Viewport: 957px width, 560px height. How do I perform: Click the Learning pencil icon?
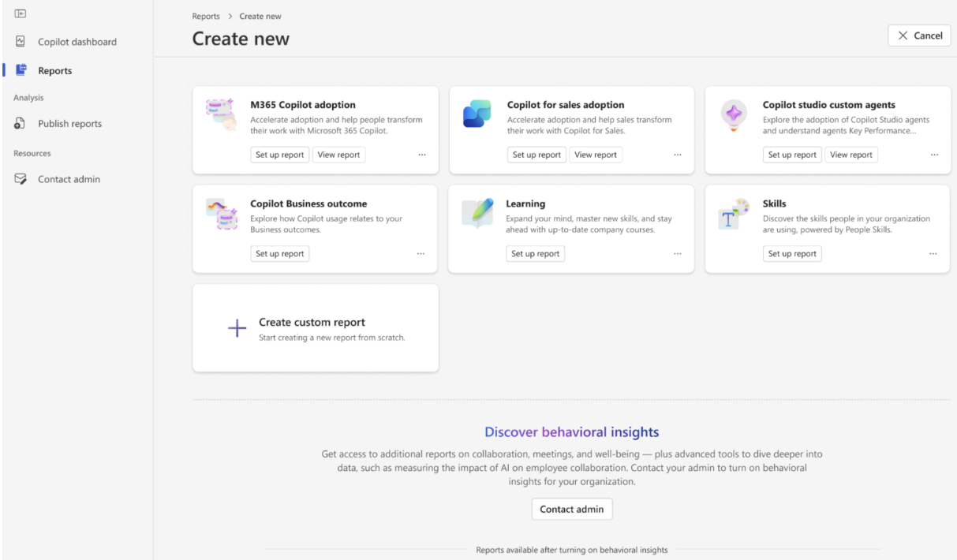click(477, 213)
